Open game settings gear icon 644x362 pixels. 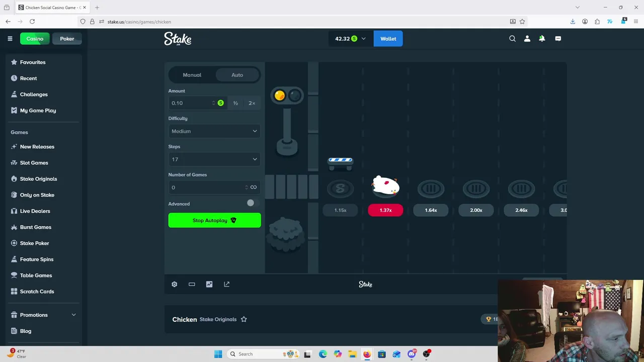point(174,284)
